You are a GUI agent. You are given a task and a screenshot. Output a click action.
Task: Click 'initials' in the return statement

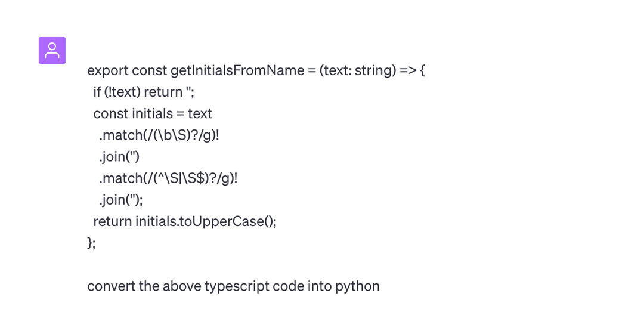click(155, 221)
